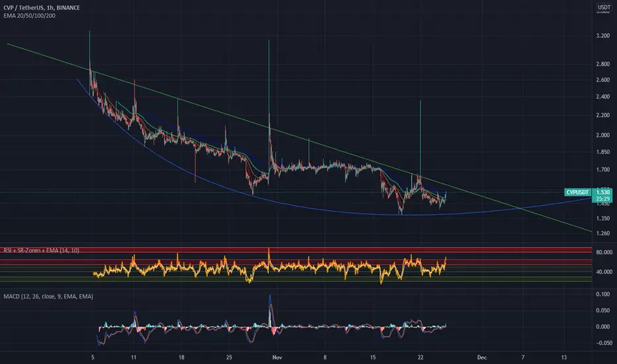Select the RSI + SR-Zones + EMA indicator title

[41, 250]
